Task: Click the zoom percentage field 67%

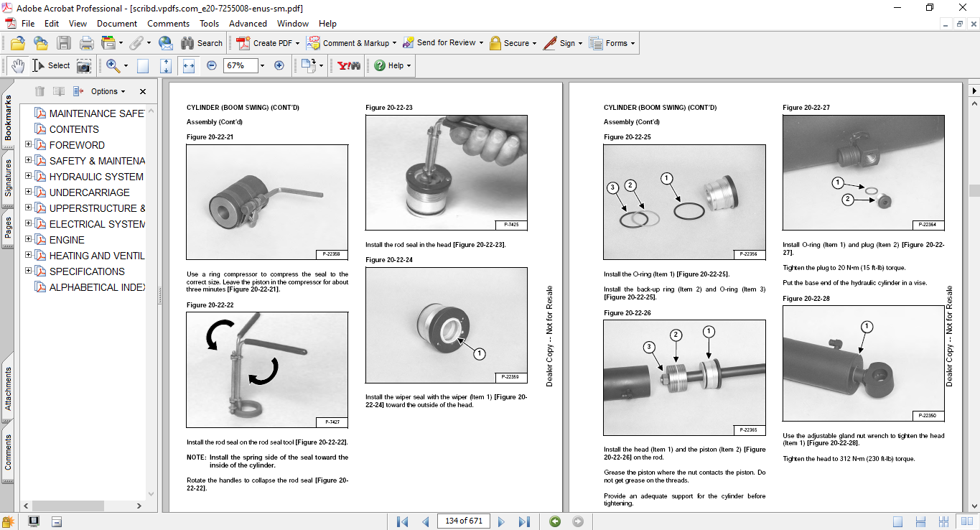Action: 240,65
